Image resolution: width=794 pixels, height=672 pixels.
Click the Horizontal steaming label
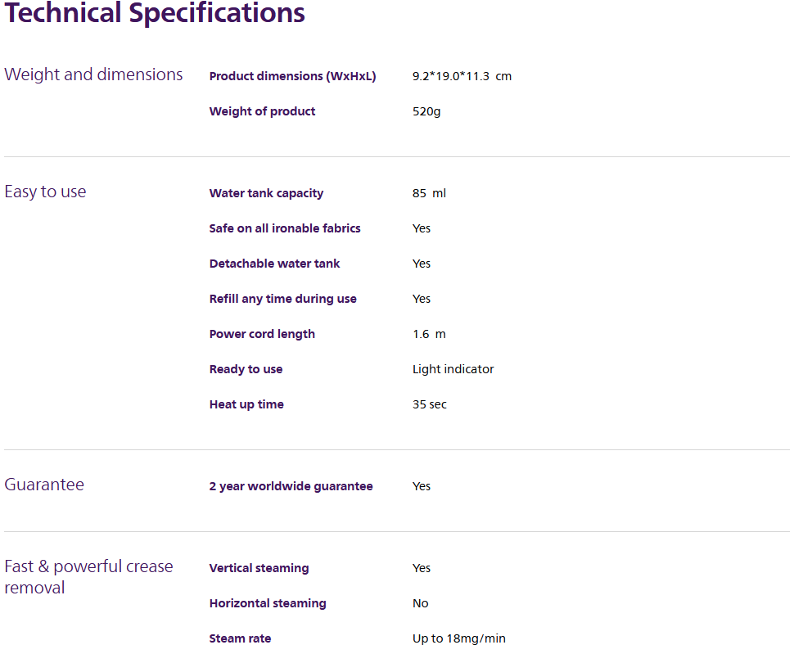click(268, 603)
